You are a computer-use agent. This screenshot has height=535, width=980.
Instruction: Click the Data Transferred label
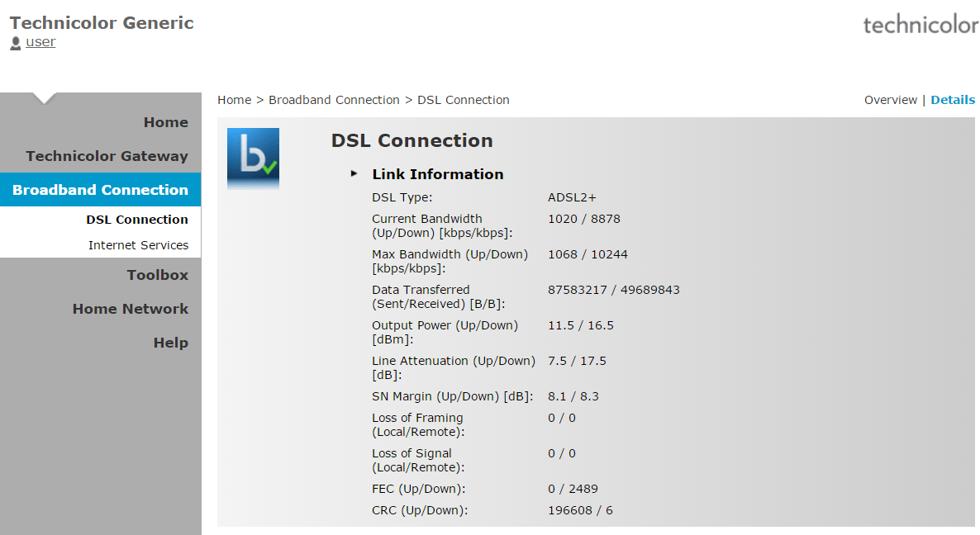click(x=438, y=297)
